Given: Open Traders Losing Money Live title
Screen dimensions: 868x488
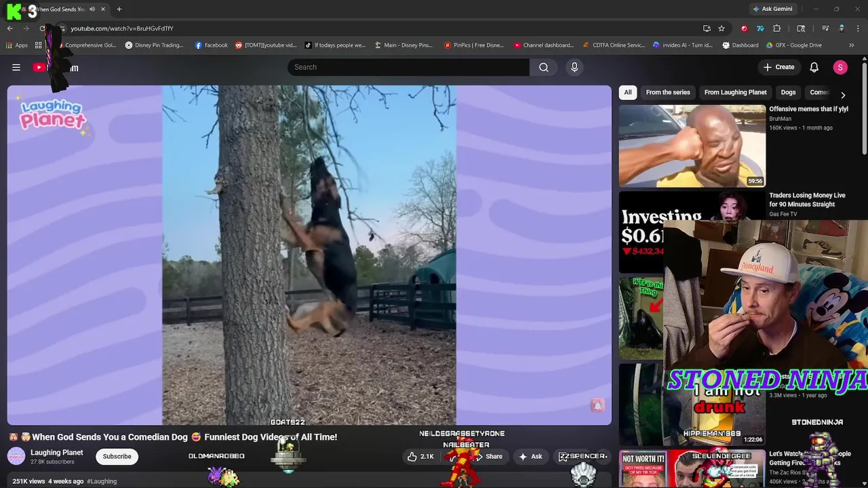Looking at the screenshot, I should 807,199.
